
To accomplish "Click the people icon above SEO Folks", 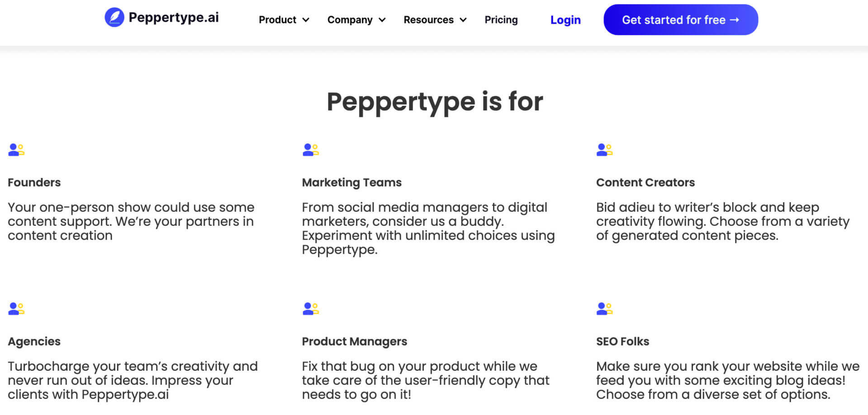I will 605,309.
